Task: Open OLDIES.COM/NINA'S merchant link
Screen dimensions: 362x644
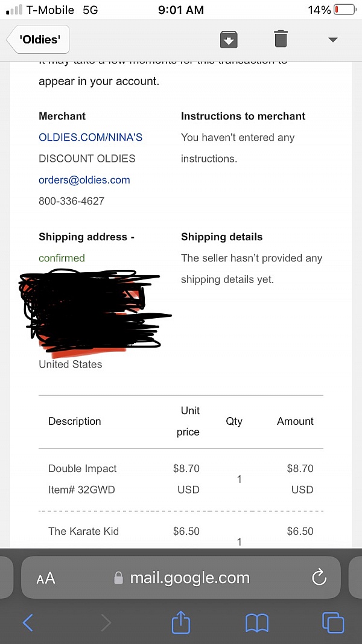Action: pyautogui.click(x=91, y=138)
